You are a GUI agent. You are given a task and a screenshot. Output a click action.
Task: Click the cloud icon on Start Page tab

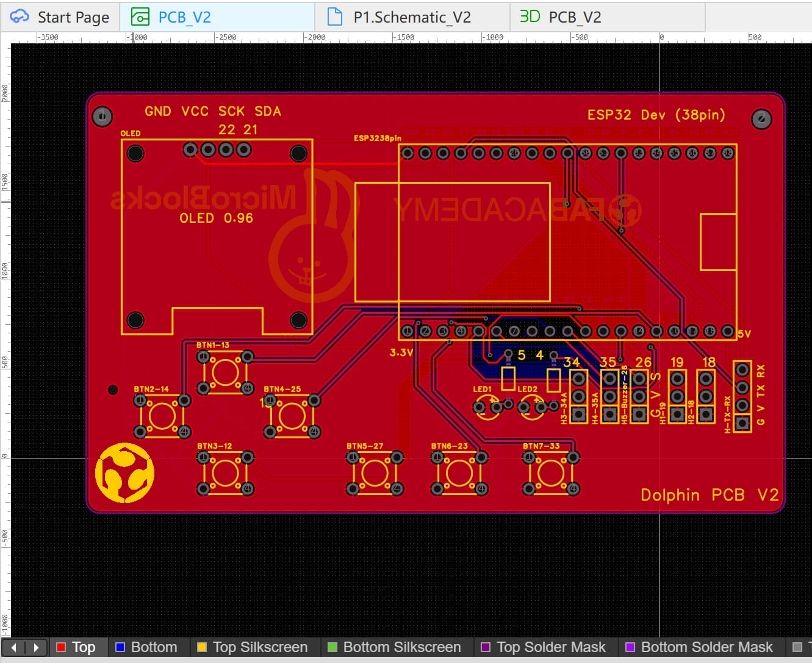pyautogui.click(x=19, y=16)
